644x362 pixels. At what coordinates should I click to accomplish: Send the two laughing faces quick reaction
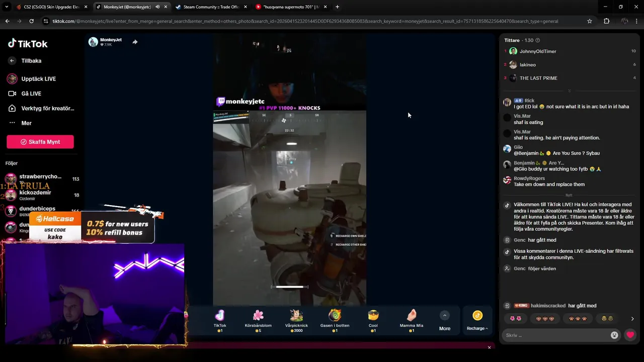(607, 319)
